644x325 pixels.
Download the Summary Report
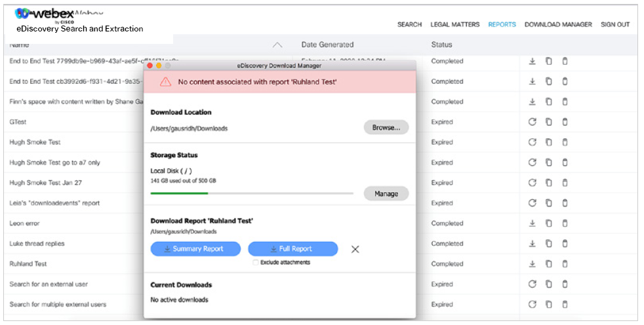195,249
